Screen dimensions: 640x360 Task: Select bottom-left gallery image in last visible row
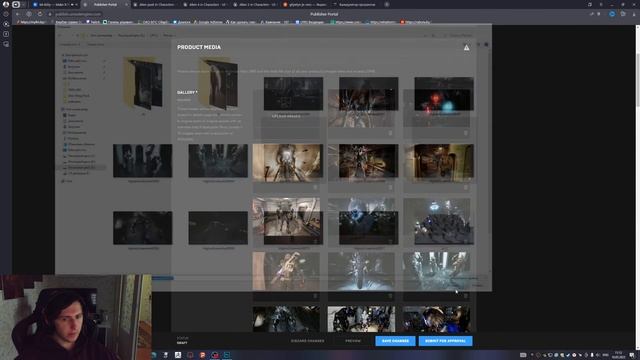(x=286, y=319)
